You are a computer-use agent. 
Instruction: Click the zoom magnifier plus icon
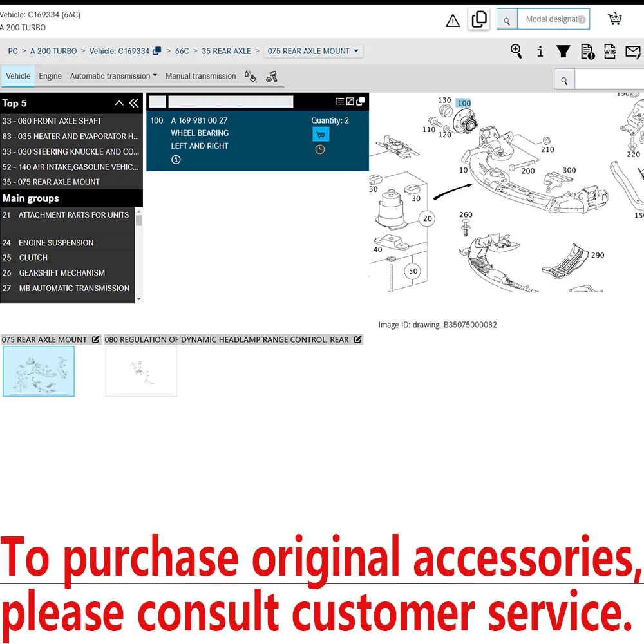516,52
